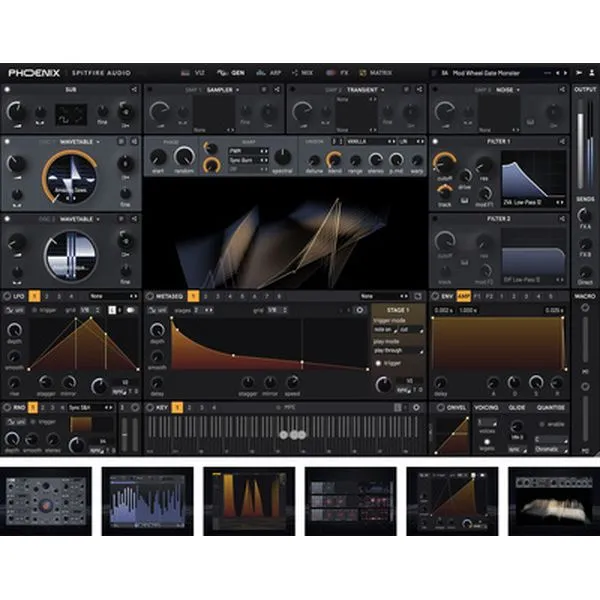Switch to the MATRIX tab
The width and height of the screenshot is (600, 600).
coord(375,73)
